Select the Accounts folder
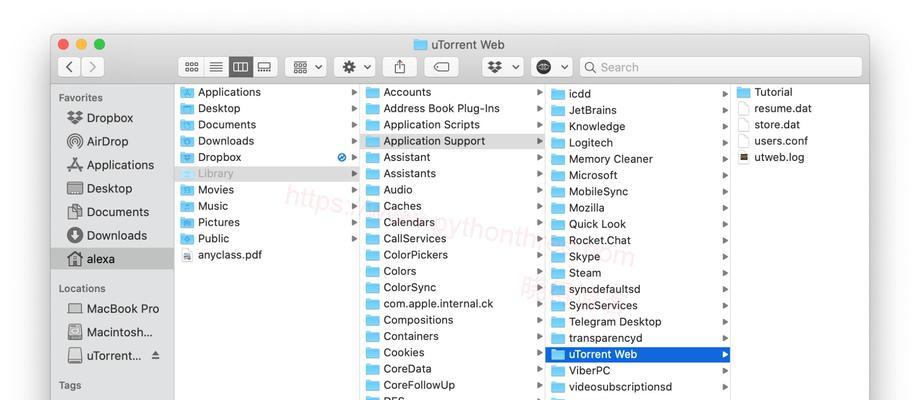This screenshot has width=920, height=400. coord(453,92)
